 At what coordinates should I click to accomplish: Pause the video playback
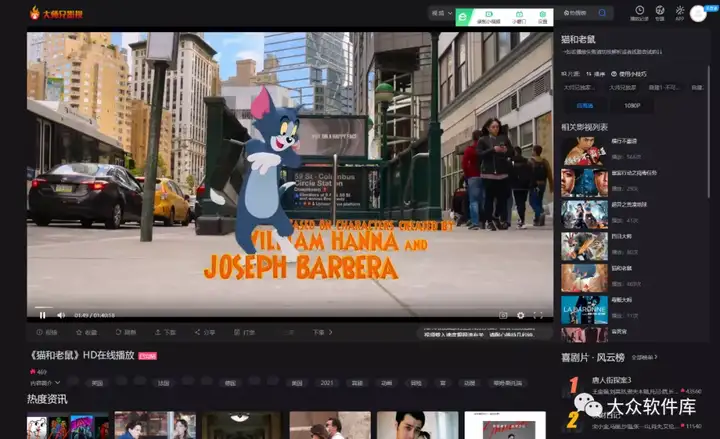pos(42,315)
